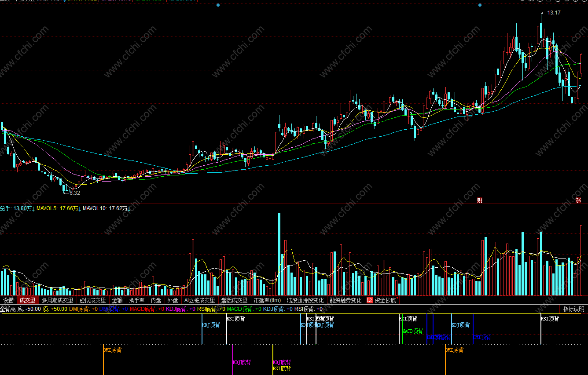Open the 外盘 tab
The height and width of the screenshot is (375, 588).
pos(173,301)
